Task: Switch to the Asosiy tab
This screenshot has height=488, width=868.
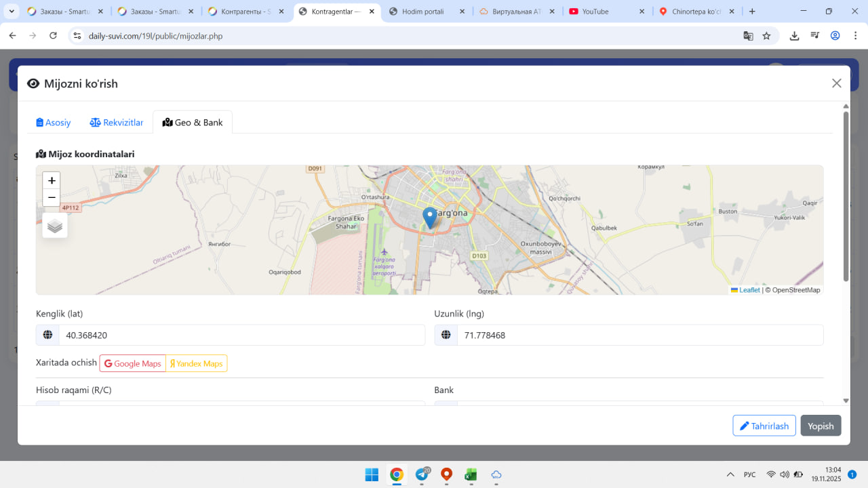Action: point(54,123)
